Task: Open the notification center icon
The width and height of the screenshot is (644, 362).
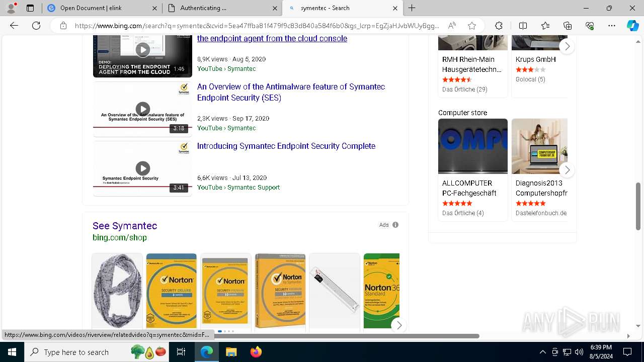Action: [x=627, y=352]
